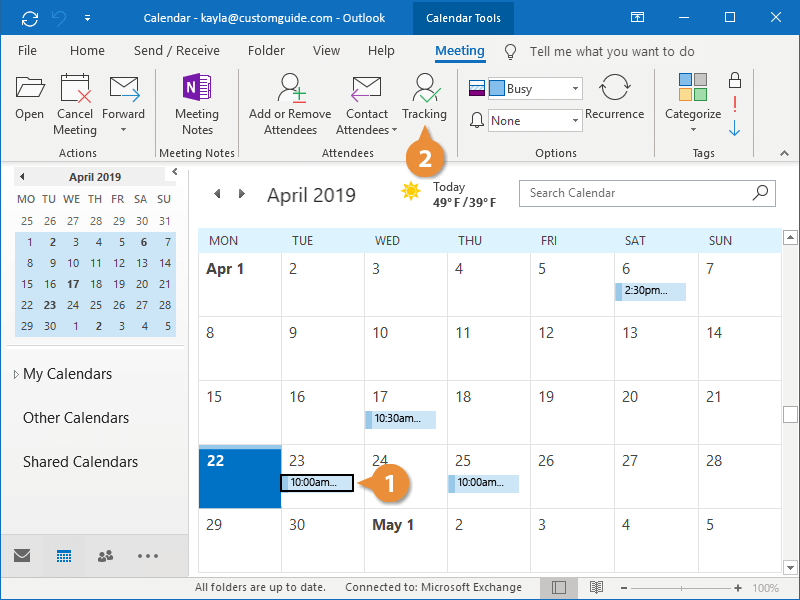This screenshot has width=800, height=600.
Task: Switch to the View tab
Action: [326, 51]
